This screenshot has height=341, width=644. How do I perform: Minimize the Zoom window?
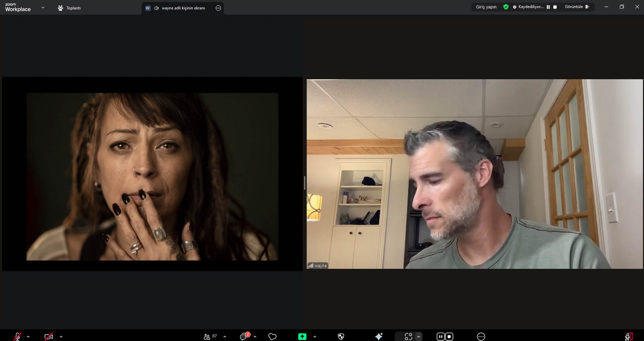[606, 7]
